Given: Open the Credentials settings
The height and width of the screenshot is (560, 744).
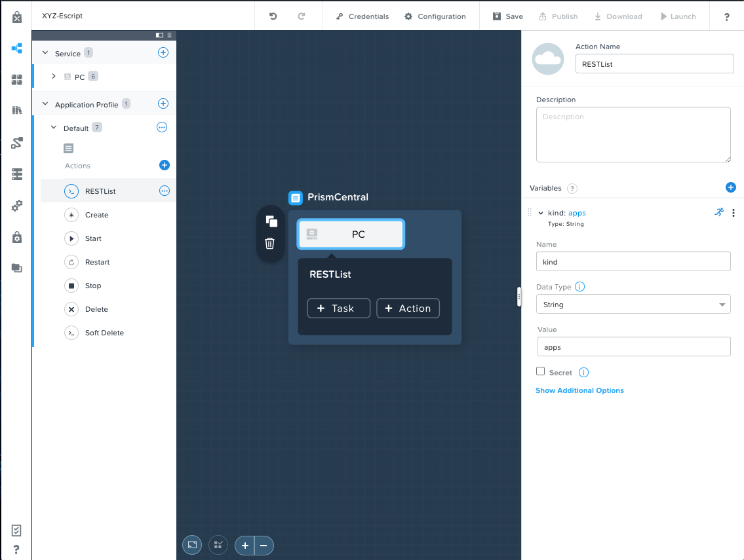Looking at the screenshot, I should [362, 16].
